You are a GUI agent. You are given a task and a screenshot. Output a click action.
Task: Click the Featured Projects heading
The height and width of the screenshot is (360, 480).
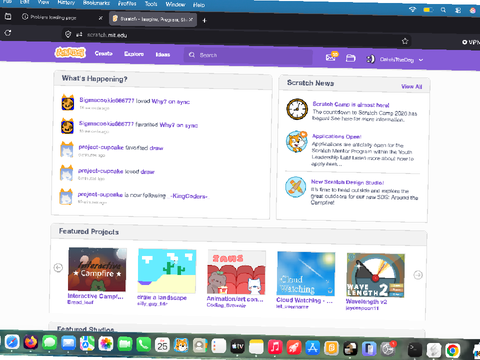point(89,231)
